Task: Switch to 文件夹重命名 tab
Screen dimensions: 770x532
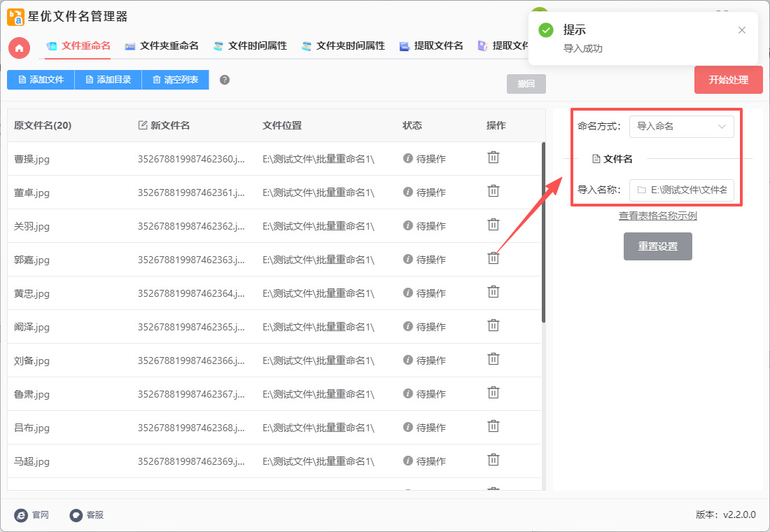Action: 162,46
